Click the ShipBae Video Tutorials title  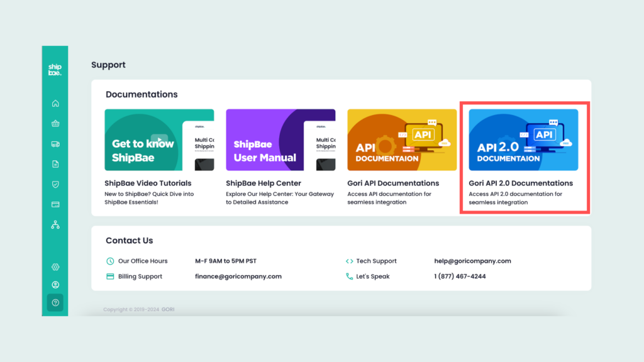tap(148, 184)
